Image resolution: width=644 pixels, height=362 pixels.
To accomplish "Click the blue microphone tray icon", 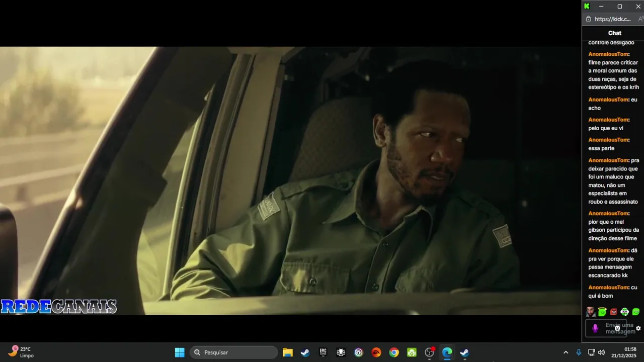I will pos(579,352).
